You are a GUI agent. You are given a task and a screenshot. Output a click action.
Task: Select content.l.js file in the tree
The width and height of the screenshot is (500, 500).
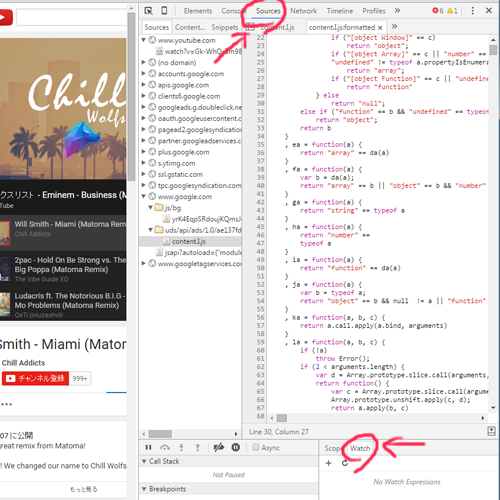(190, 241)
